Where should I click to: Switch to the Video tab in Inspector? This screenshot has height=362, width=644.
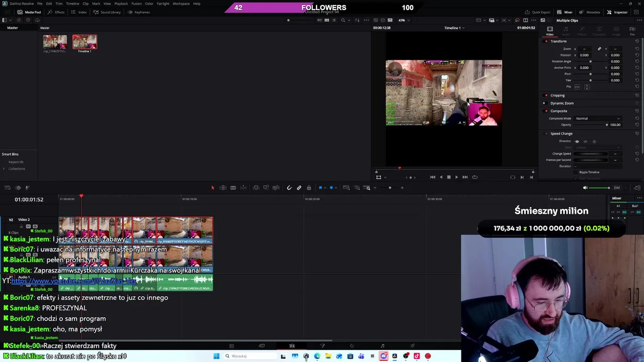coord(550,31)
